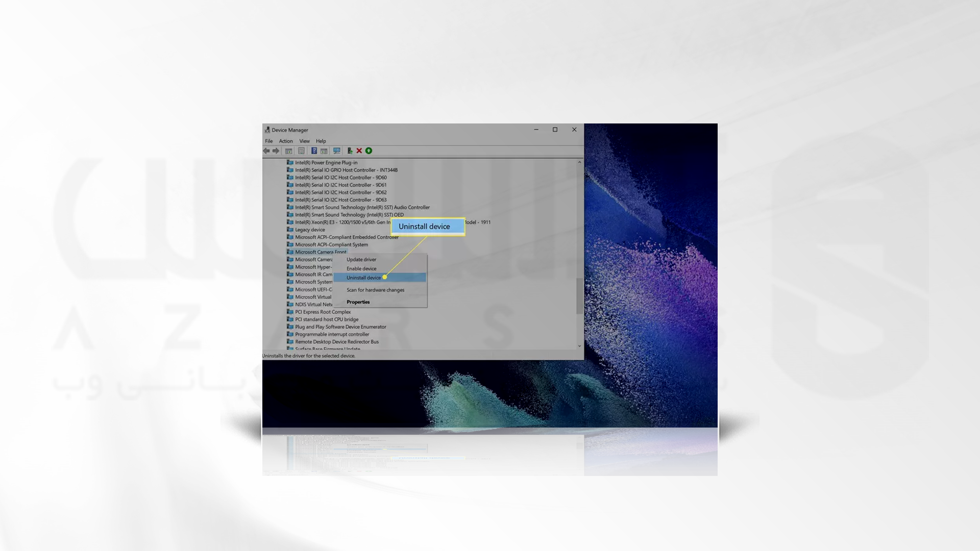This screenshot has height=551, width=980.
Task: Toggle the Show/Hide Action Pane toolbar icon
Action: (324, 151)
